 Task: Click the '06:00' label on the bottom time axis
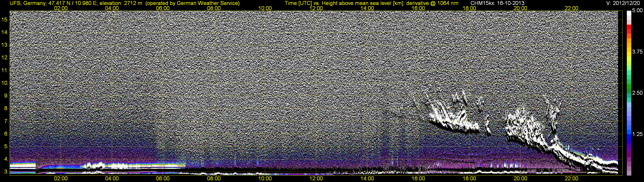163,179
